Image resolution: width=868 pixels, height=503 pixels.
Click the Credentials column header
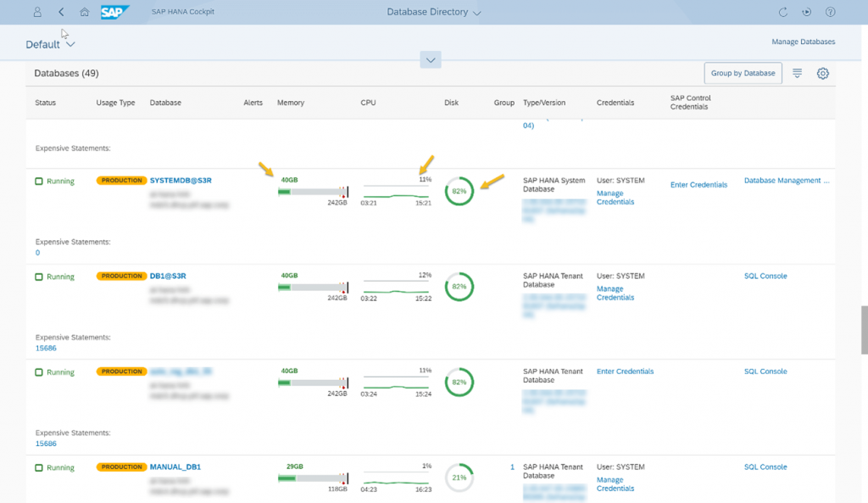[x=615, y=103]
